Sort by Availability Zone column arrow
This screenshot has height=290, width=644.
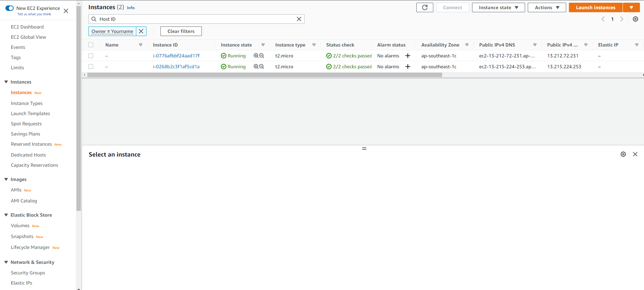[467, 45]
